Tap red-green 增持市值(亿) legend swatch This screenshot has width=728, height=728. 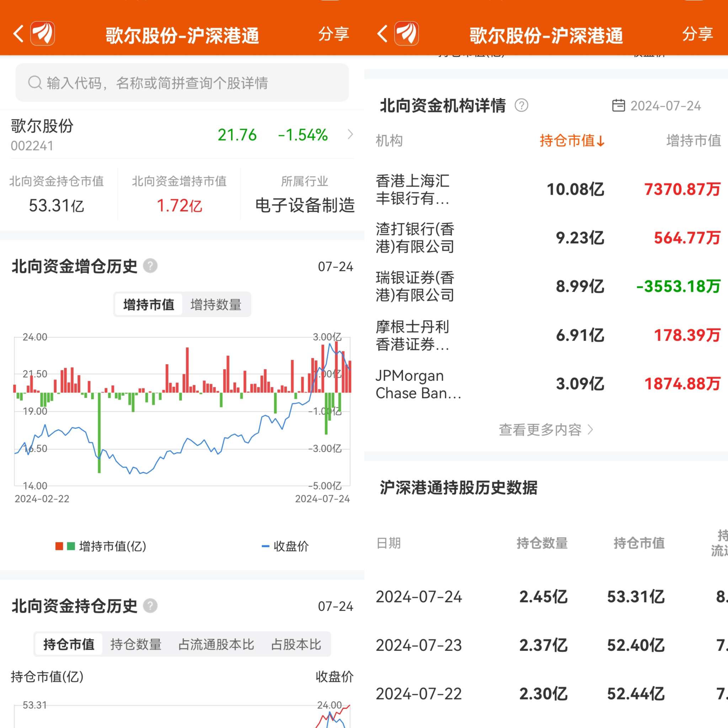click(x=65, y=546)
